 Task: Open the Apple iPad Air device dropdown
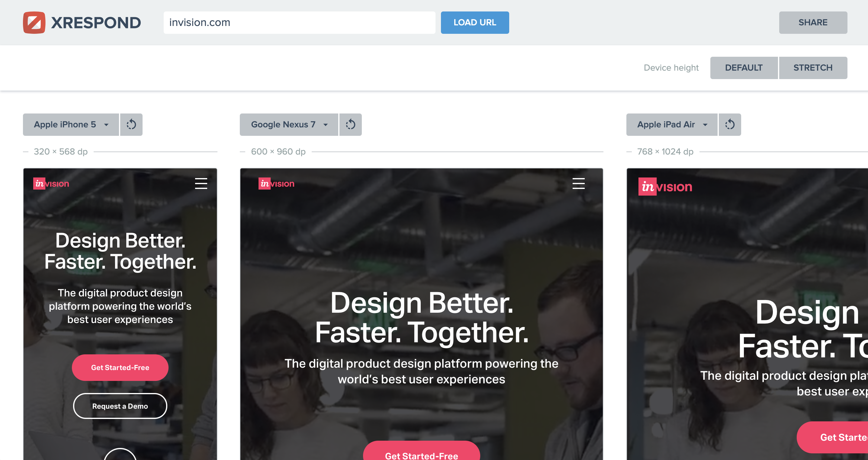tap(672, 125)
